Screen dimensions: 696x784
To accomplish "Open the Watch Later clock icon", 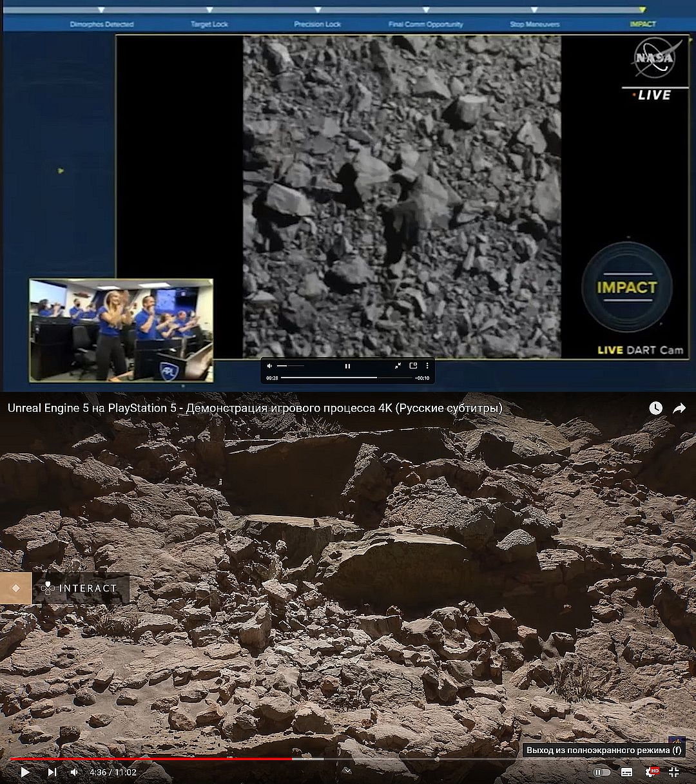I will click(x=655, y=408).
